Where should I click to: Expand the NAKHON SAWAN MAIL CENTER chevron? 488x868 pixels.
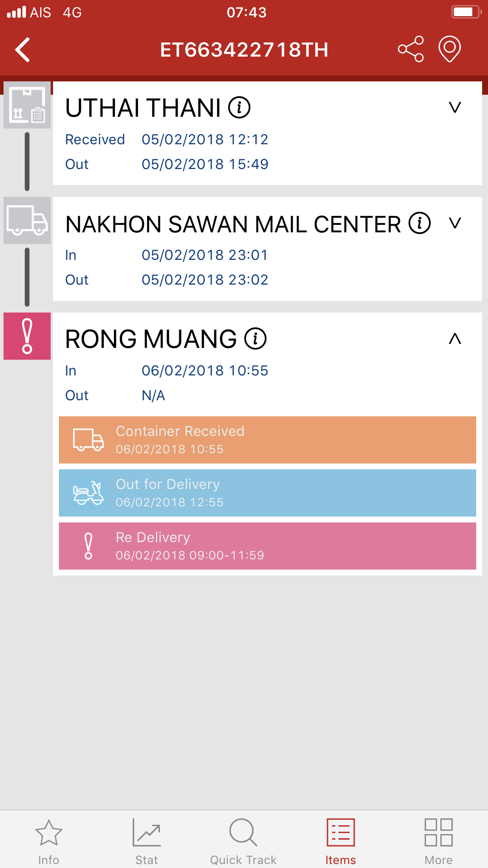[x=455, y=223]
